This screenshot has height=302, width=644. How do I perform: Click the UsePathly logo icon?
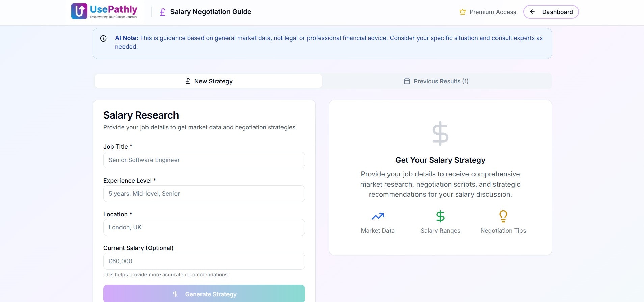pos(79,11)
